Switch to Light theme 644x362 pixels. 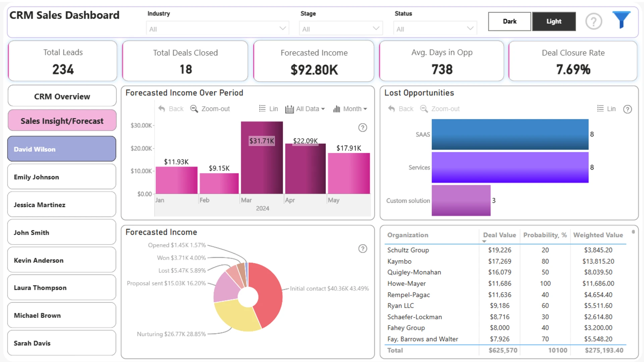click(554, 21)
